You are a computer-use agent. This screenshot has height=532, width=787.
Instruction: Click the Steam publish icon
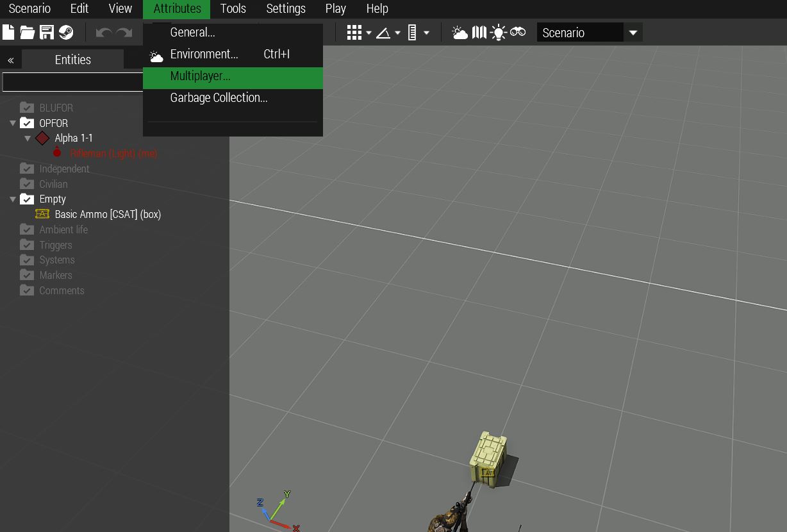point(65,33)
